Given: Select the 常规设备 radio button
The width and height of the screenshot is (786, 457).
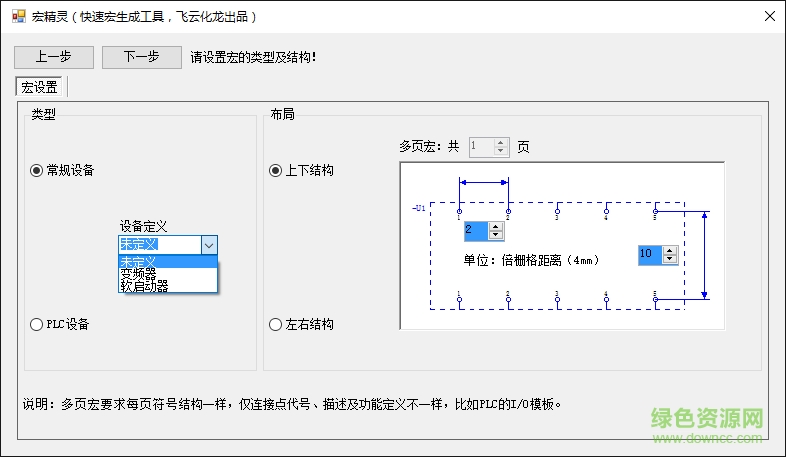Looking at the screenshot, I should point(37,170).
